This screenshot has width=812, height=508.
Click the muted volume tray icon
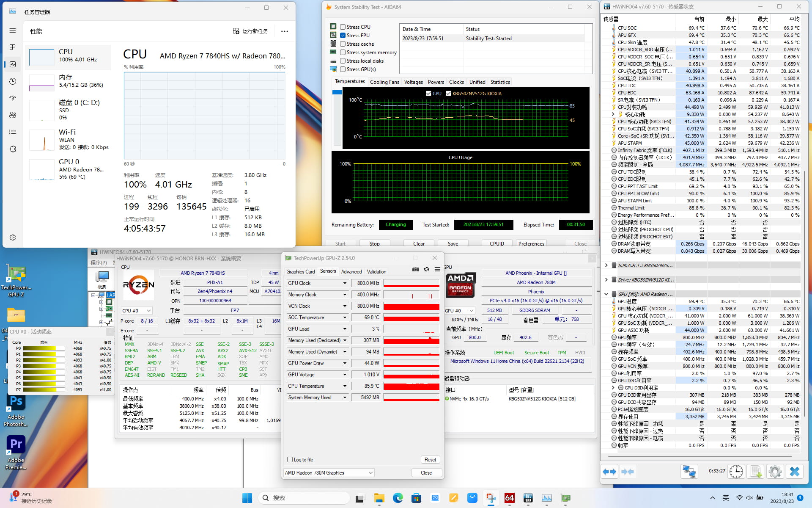pos(749,498)
